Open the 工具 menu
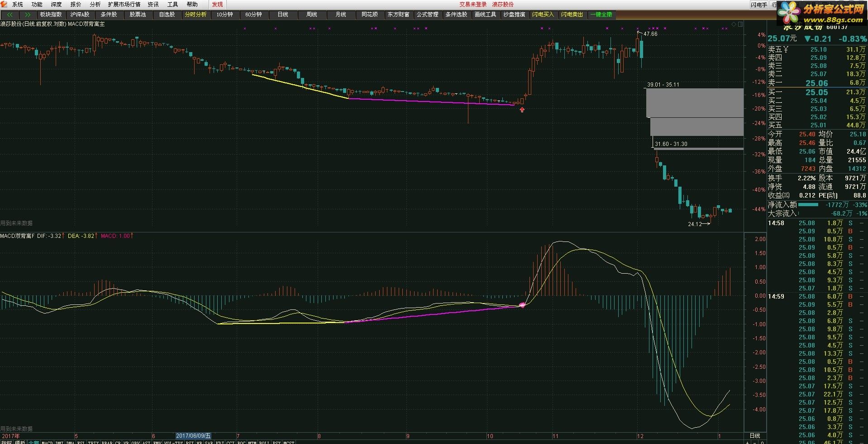The image size is (868, 444). [x=172, y=4]
